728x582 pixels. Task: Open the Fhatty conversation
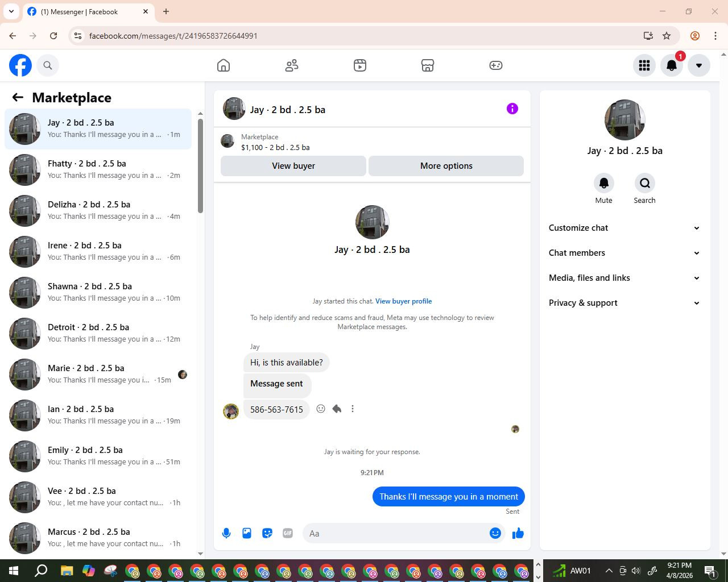(98, 170)
